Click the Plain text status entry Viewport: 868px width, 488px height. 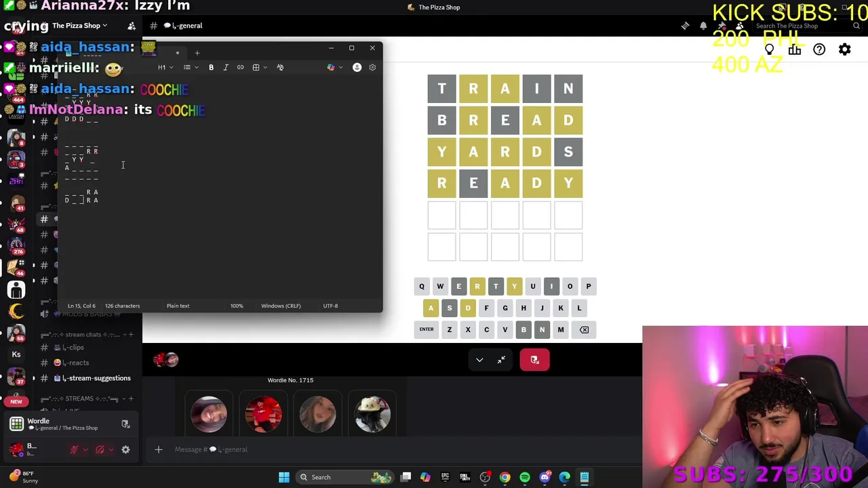click(x=178, y=306)
